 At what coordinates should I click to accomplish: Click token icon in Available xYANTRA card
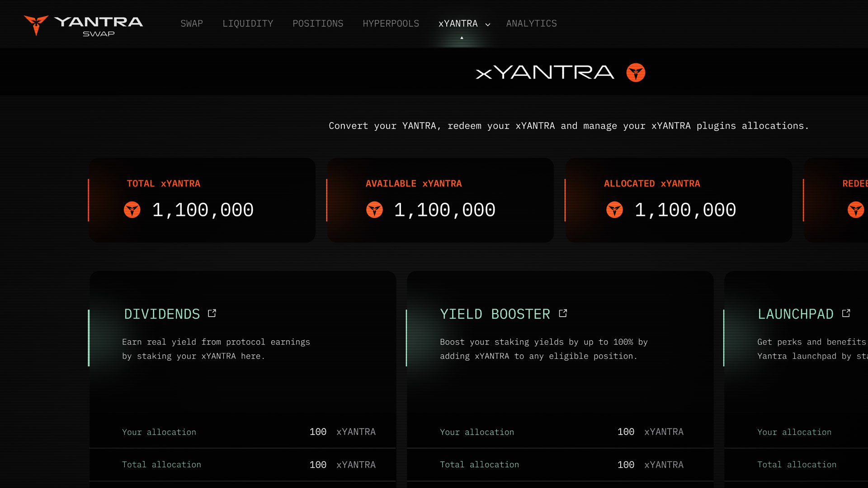[374, 210]
